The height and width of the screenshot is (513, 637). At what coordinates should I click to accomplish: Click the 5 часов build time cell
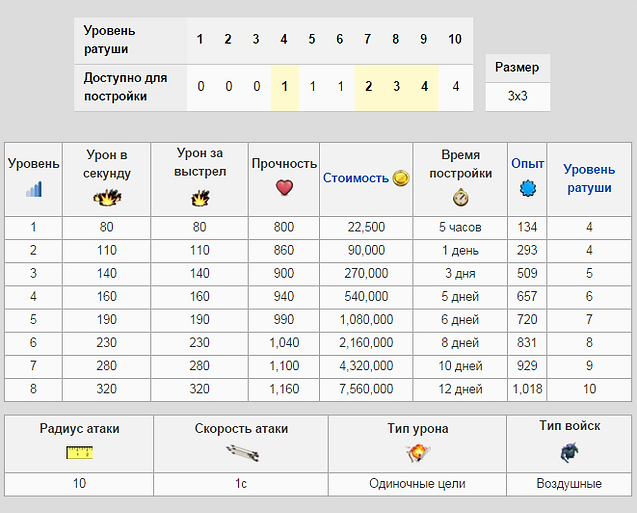tap(460, 227)
